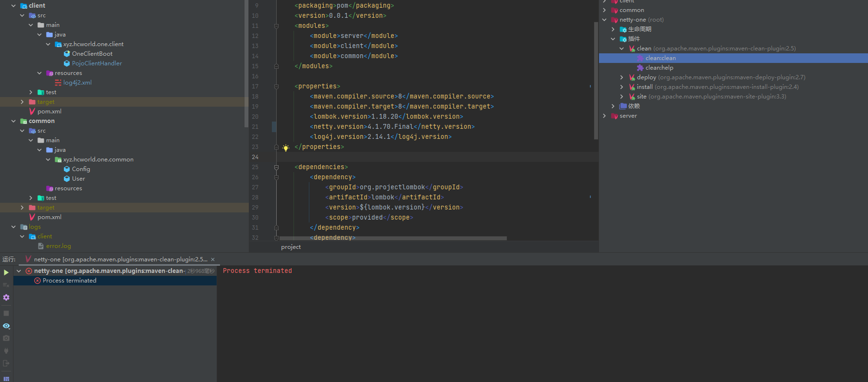
Task: Expand common module in Maven panel
Action: pyautogui.click(x=604, y=10)
